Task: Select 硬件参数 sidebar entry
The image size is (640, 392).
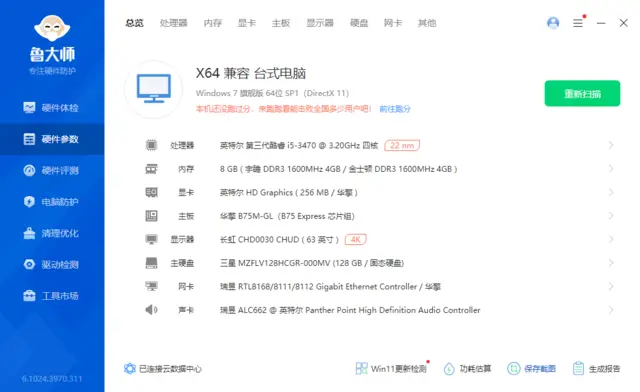Action: coord(52,139)
